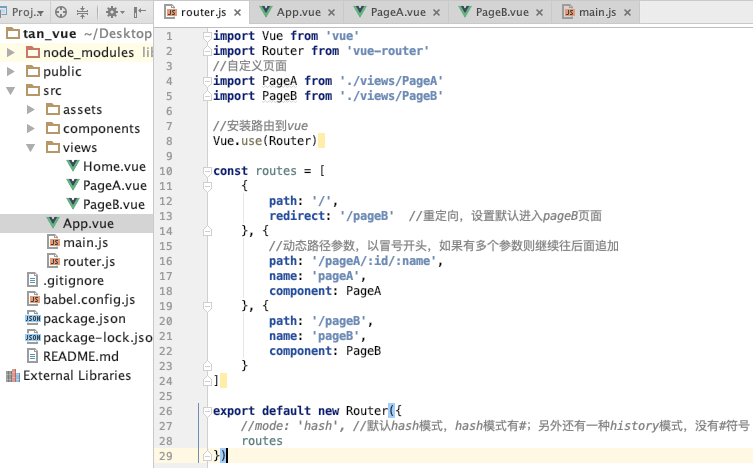Switch to the router.js tab
Viewport: 753px width, 468px height.
203,12
